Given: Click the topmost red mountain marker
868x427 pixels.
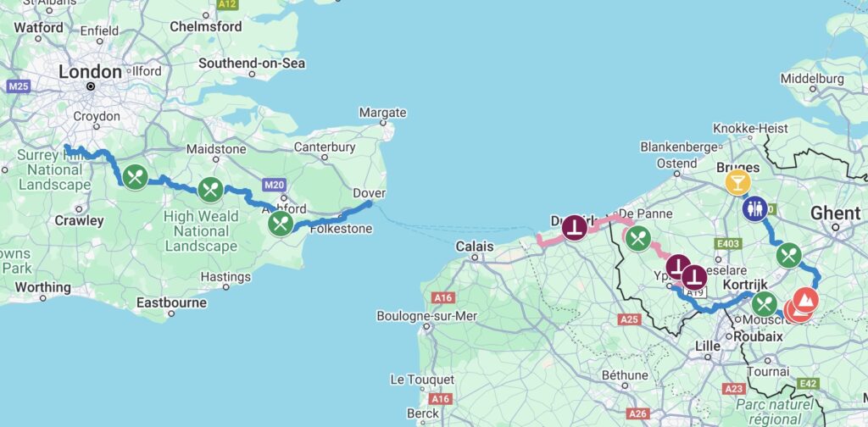Looking at the screenshot, I should [805, 300].
